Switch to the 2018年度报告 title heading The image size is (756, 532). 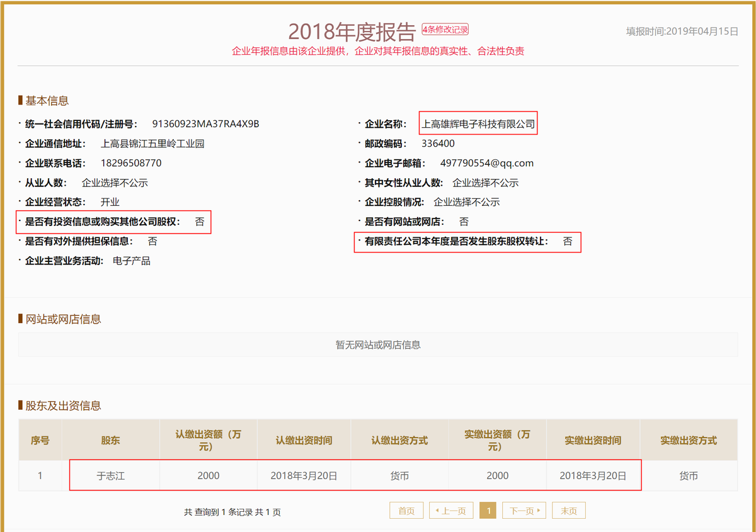tap(353, 29)
